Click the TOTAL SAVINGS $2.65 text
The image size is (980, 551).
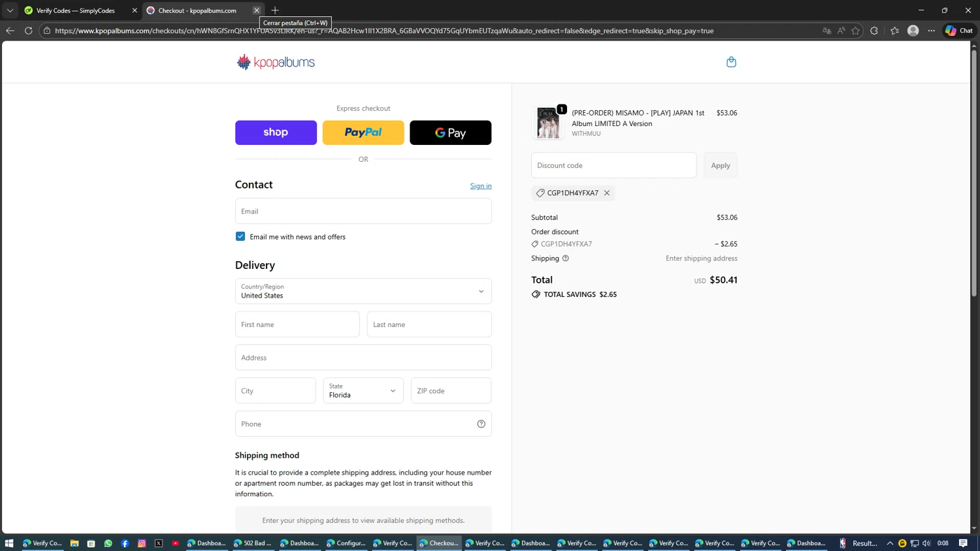tap(580, 294)
